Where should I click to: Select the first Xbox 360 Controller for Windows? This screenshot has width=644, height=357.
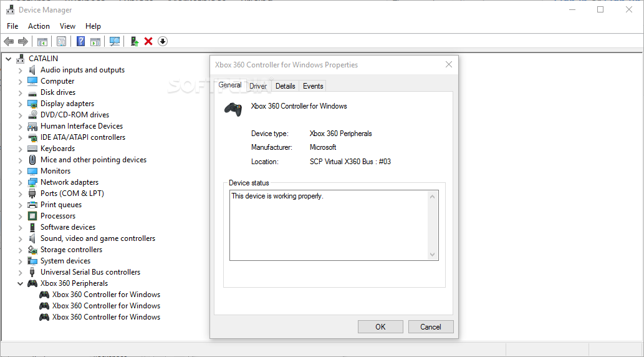click(106, 295)
